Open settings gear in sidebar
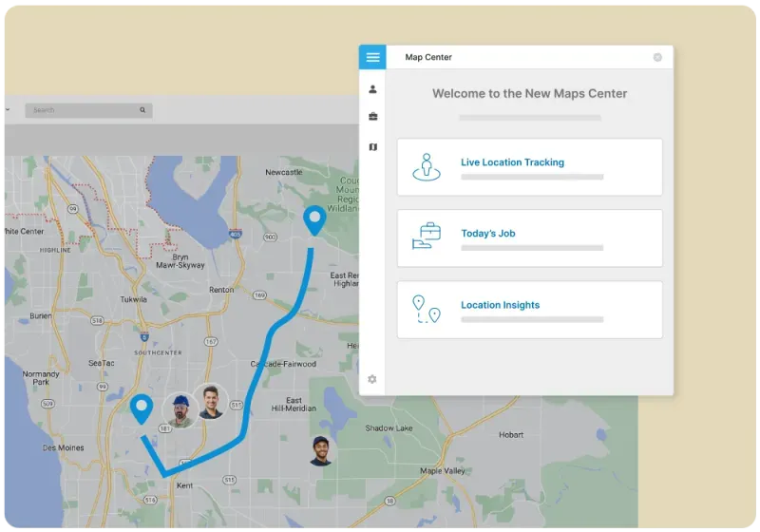 coord(372,379)
